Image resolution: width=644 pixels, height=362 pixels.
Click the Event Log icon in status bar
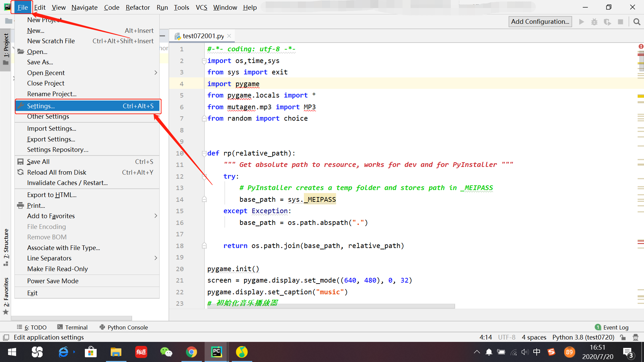point(598,327)
